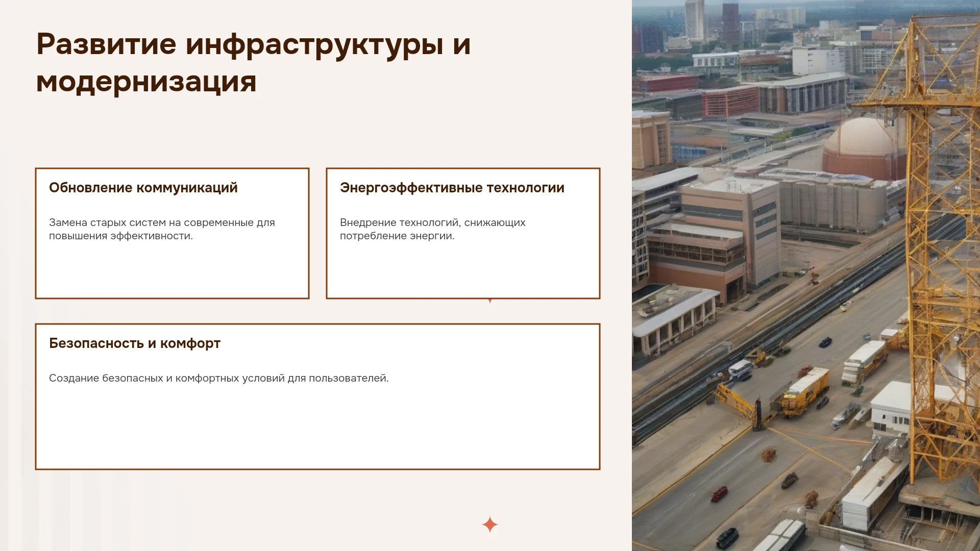
Task: Click the red brick building in photo
Action: [x=730, y=102]
